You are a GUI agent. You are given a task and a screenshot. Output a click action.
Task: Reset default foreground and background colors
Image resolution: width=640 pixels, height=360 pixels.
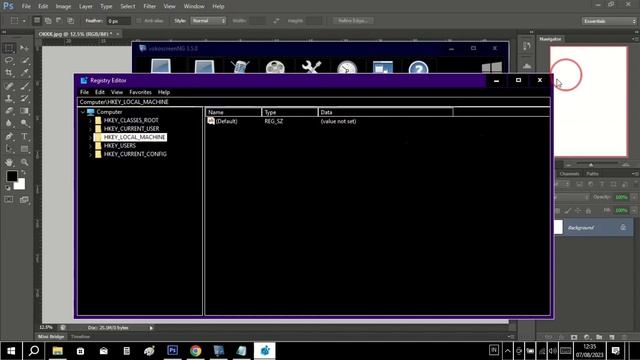(8, 188)
